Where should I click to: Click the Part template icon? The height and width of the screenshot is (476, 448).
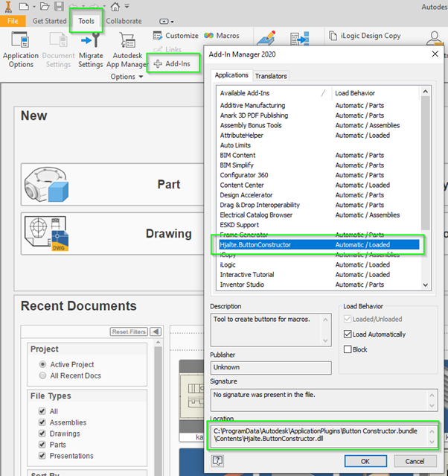tap(46, 184)
